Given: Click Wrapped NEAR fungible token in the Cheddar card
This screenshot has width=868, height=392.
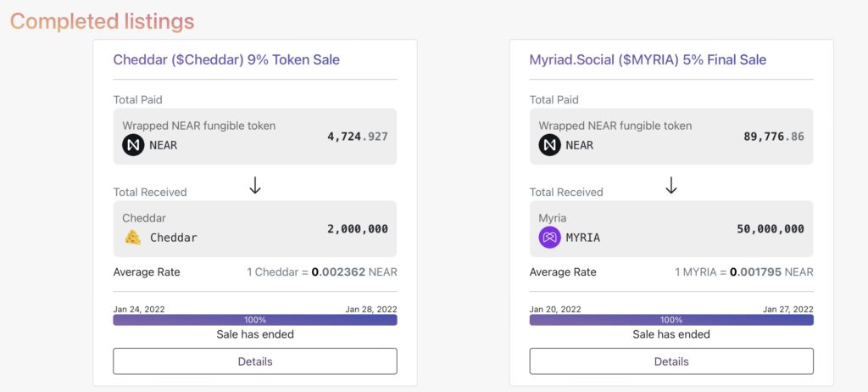Looking at the screenshot, I should tap(198, 126).
